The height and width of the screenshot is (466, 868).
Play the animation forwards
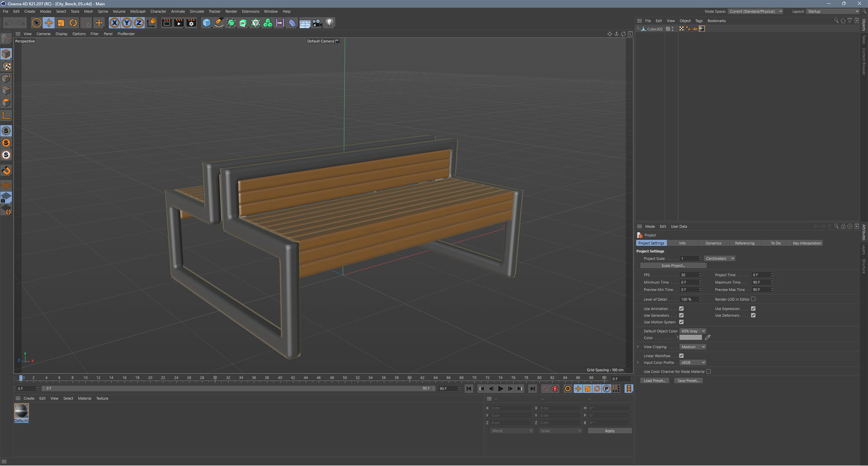point(500,389)
